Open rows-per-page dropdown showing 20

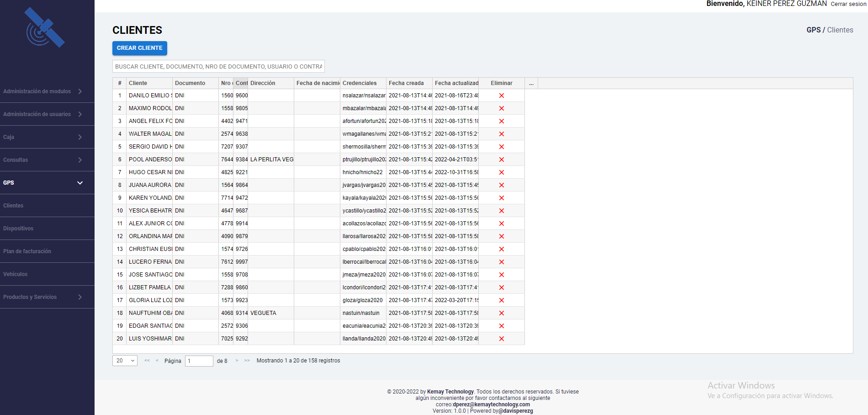tap(125, 361)
